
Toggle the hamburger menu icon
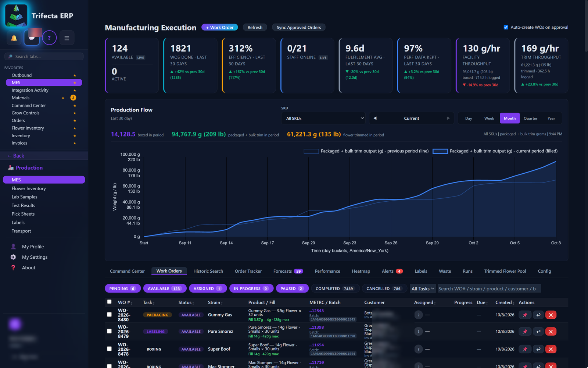pyautogui.click(x=67, y=38)
